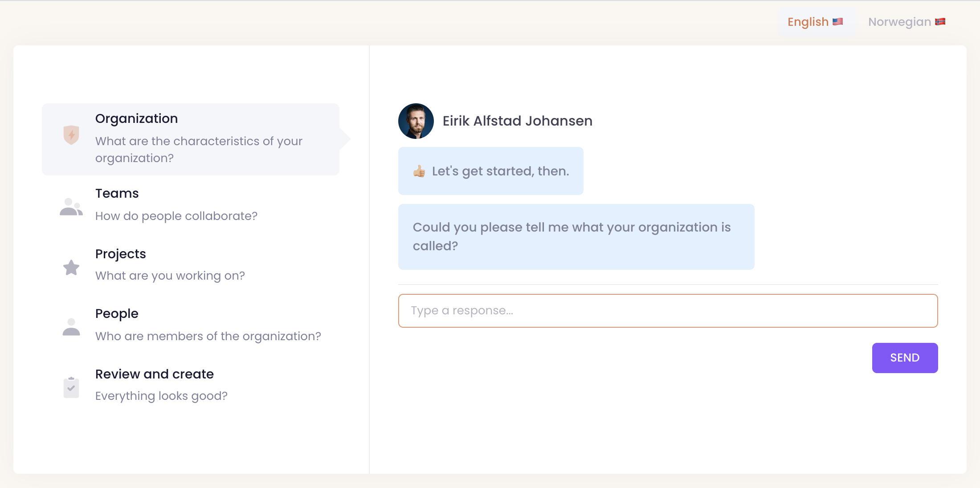The width and height of the screenshot is (980, 488).
Task: Click the Projects star icon
Action: [x=71, y=268]
